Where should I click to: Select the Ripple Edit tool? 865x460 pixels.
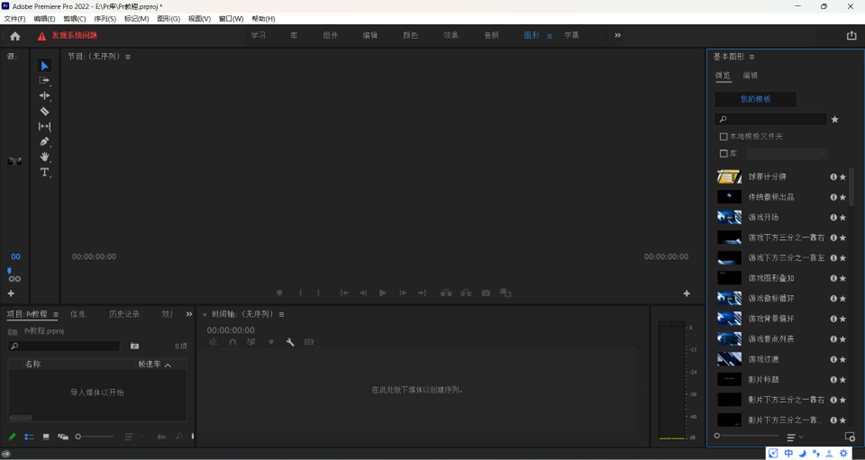[44, 96]
